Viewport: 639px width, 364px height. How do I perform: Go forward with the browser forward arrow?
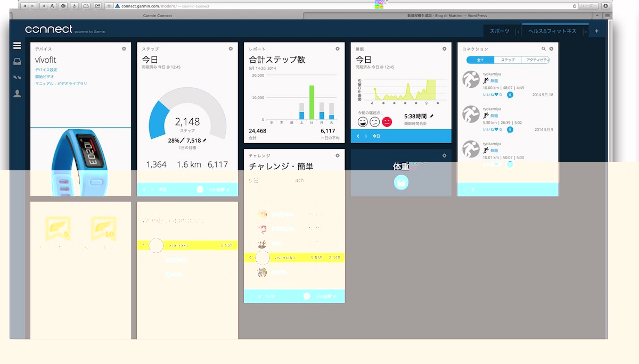33,6
